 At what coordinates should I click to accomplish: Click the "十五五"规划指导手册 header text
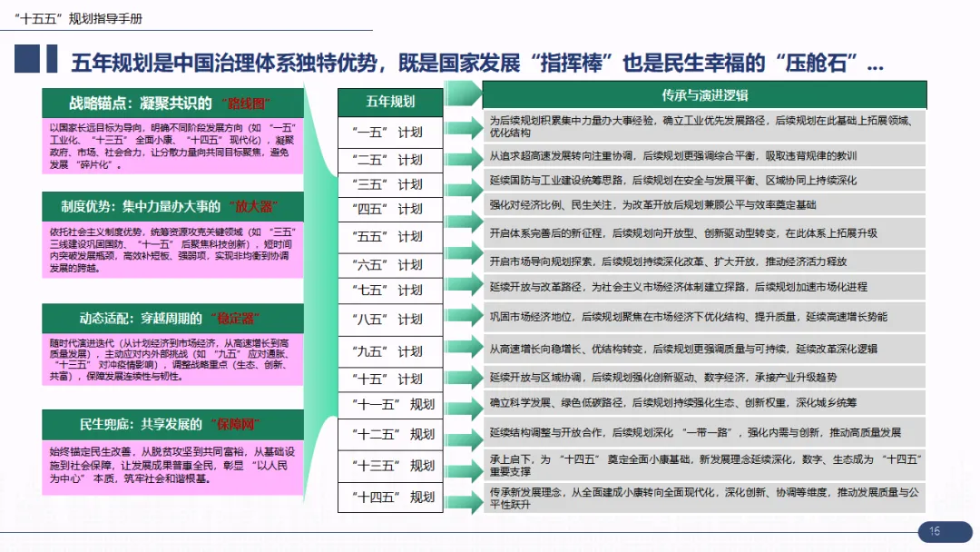pos(81,19)
